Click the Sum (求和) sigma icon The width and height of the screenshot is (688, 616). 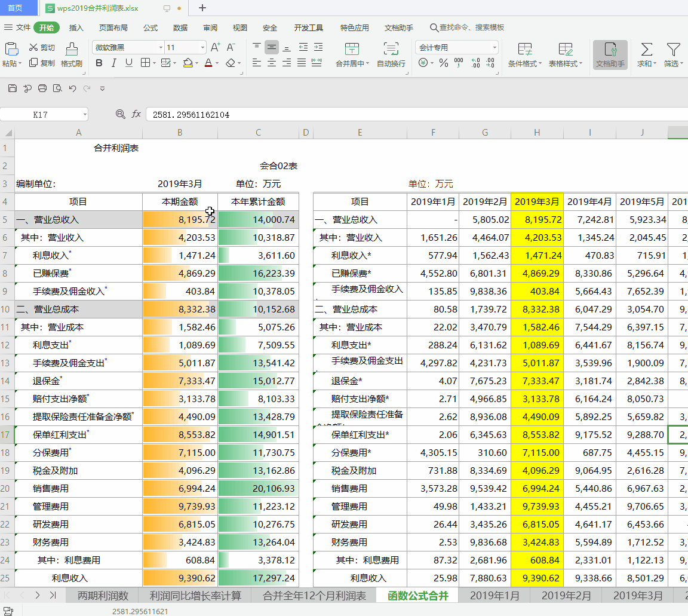[x=647, y=49]
